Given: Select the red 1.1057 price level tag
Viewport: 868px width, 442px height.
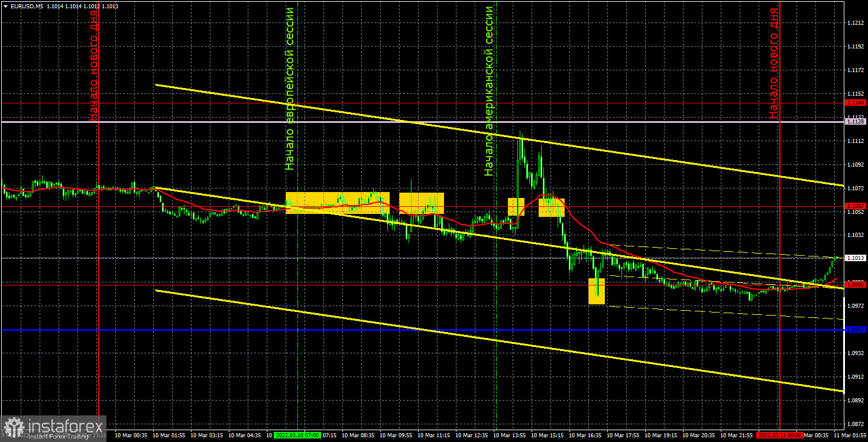Looking at the screenshot, I should [856, 206].
